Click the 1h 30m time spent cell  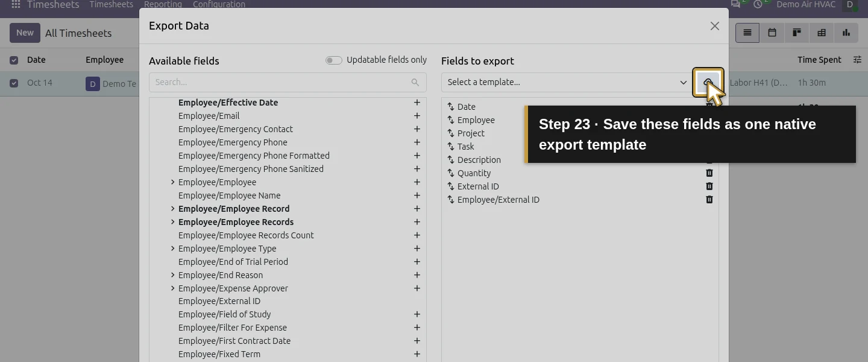pos(812,83)
